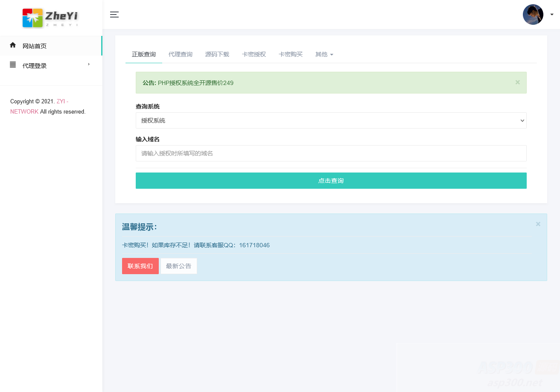The width and height of the screenshot is (560, 392).
Task: Open the avatar caret dropdown menu
Action: [x=552, y=14]
